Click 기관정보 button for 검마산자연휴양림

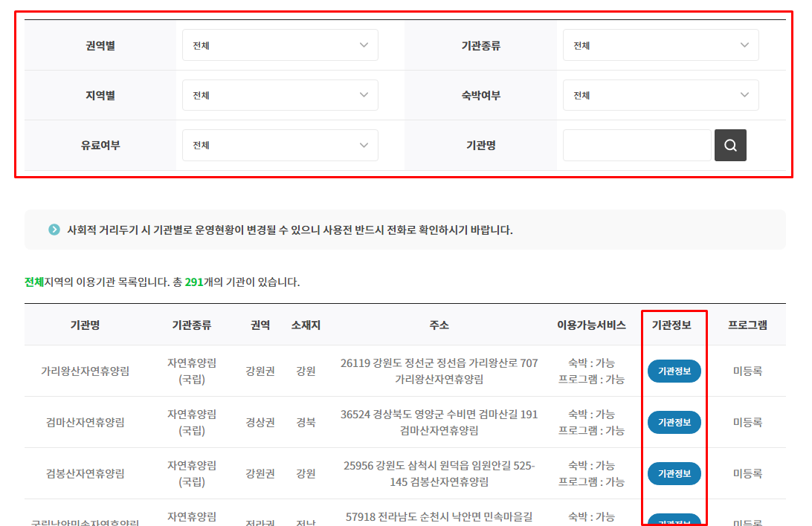tap(674, 422)
